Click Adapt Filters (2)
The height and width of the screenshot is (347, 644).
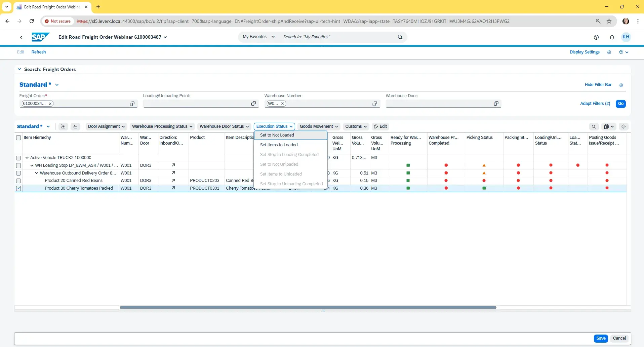[x=595, y=104]
